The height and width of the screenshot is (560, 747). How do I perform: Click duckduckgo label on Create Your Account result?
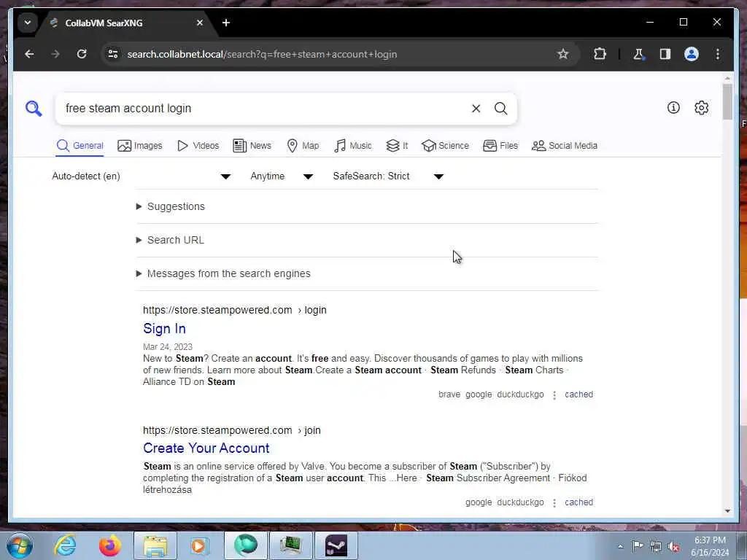pyautogui.click(x=520, y=502)
